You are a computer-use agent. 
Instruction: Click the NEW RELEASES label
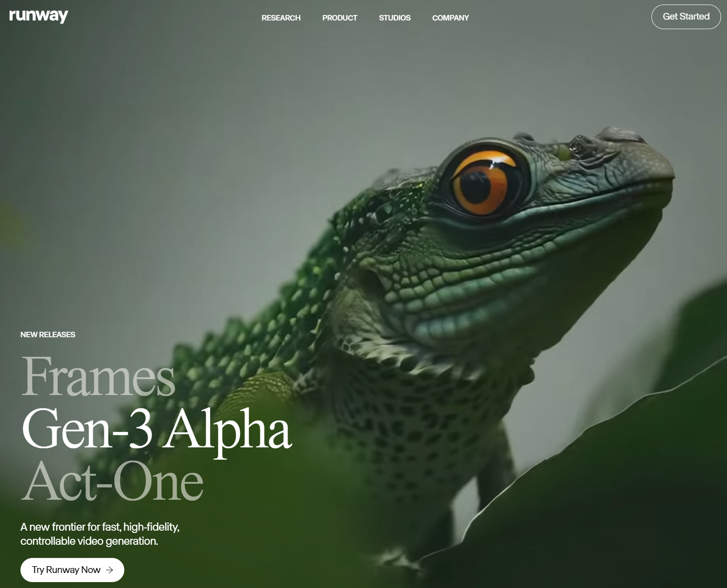point(48,335)
